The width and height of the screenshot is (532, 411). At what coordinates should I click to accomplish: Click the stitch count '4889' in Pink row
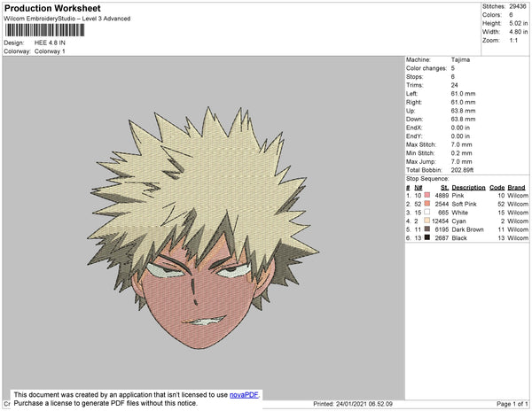coord(442,196)
